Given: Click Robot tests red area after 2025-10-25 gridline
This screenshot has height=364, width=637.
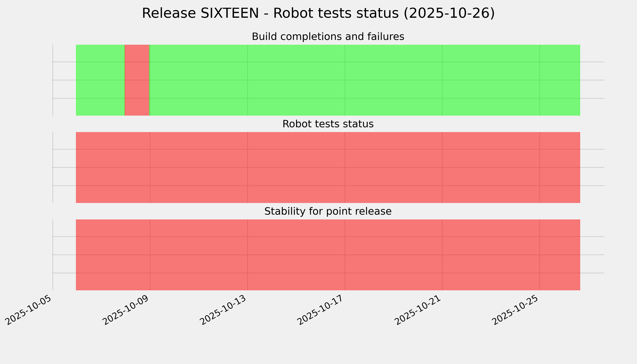Looking at the screenshot, I should click(x=559, y=167).
